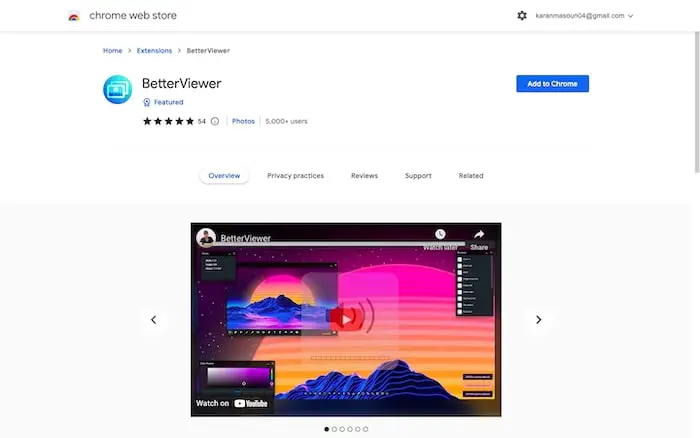This screenshot has width=700, height=438.
Task: Click the 'chrome web store' title text
Action: [133, 16]
